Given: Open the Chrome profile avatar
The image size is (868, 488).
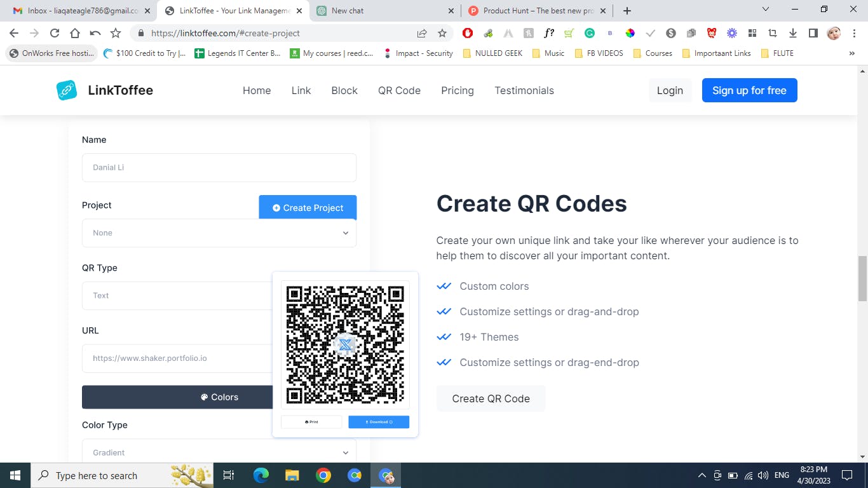Looking at the screenshot, I should [x=834, y=33].
